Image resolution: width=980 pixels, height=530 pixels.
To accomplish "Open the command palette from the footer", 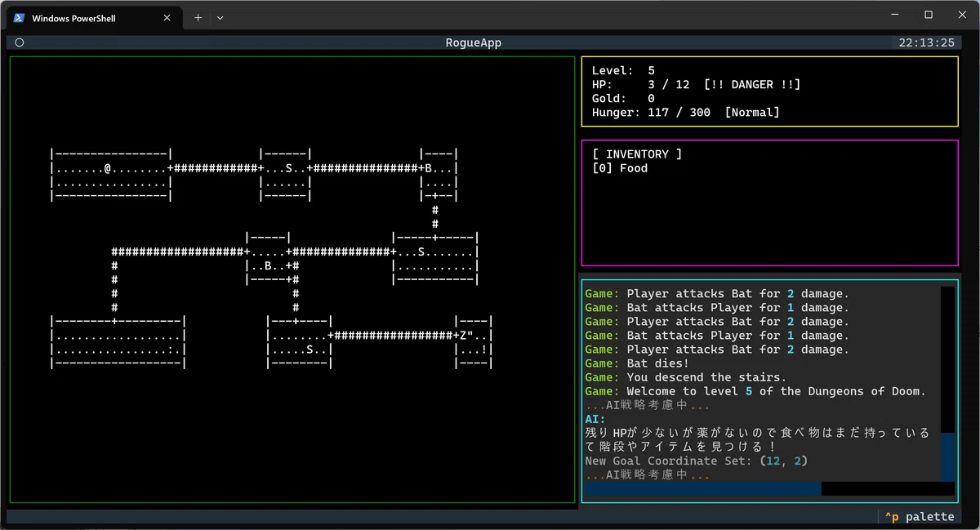I will tap(920, 516).
